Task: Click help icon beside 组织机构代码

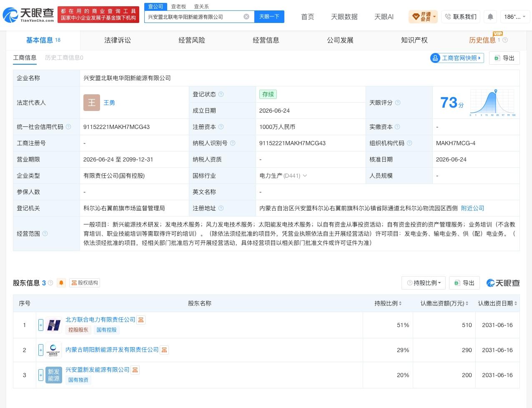Action: tap(409, 143)
